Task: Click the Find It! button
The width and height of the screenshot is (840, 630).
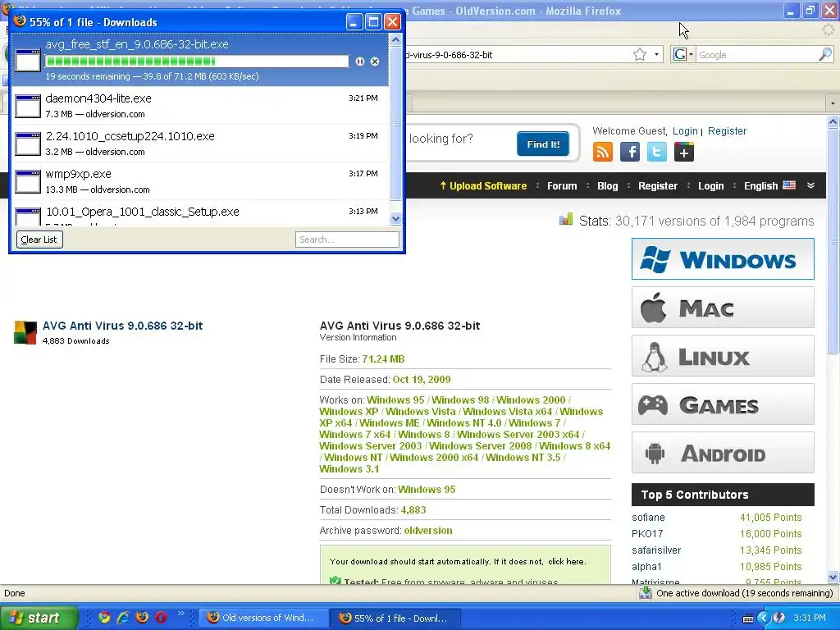Action: (x=543, y=144)
